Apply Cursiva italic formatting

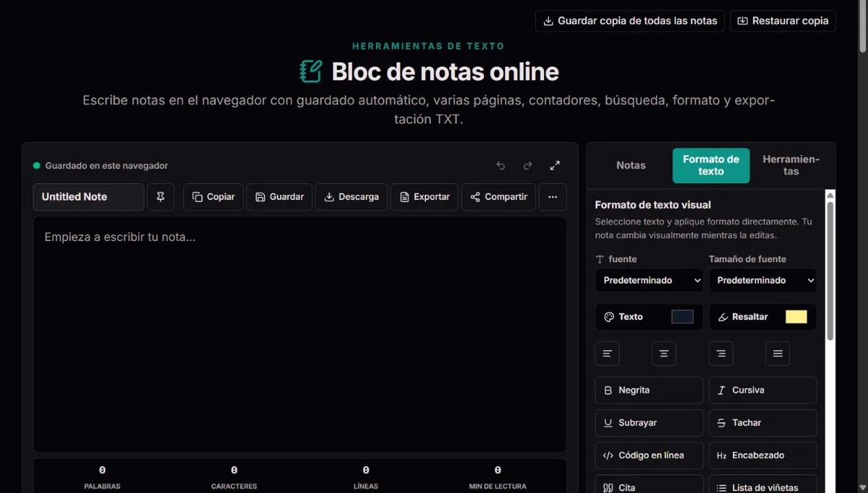pos(763,390)
